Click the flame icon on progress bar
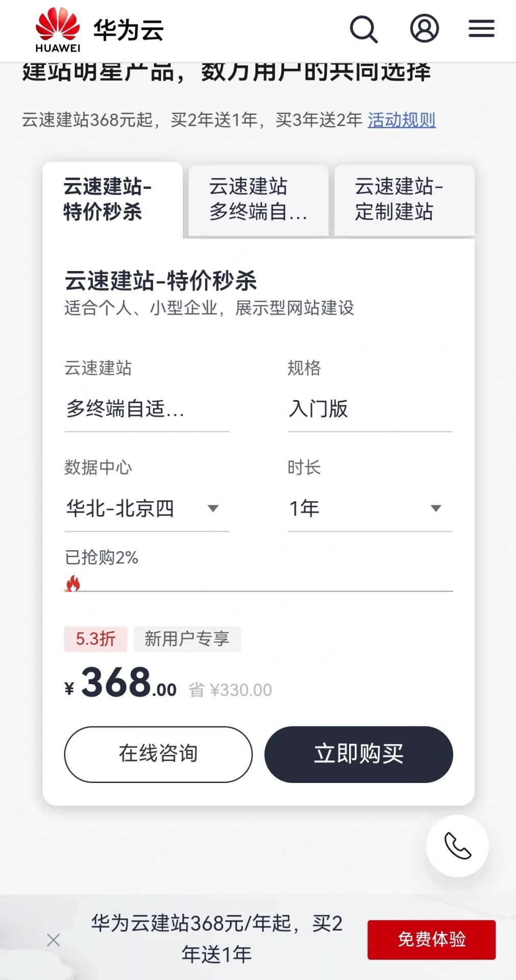The image size is (516, 980). pyautogui.click(x=73, y=583)
